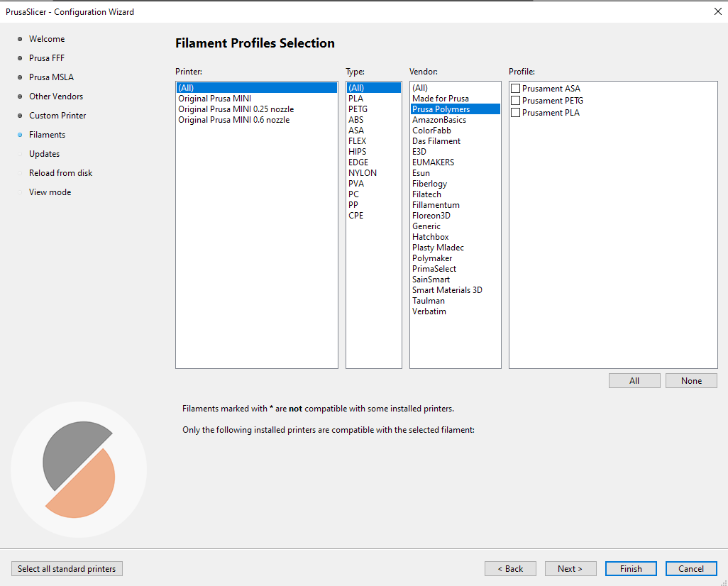
Task: Select Polymaker vendor
Action: click(456, 258)
